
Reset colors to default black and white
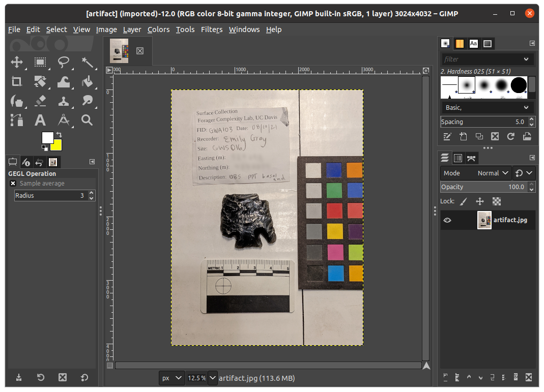click(45, 147)
